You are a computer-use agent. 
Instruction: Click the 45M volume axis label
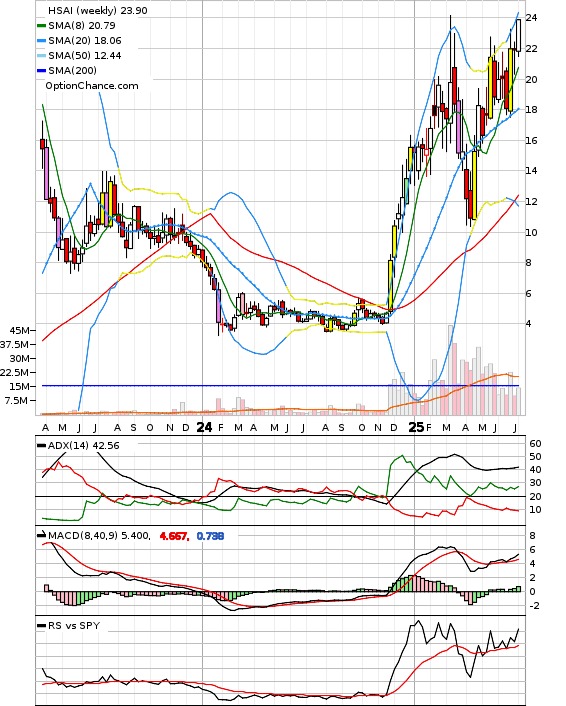click(20, 330)
